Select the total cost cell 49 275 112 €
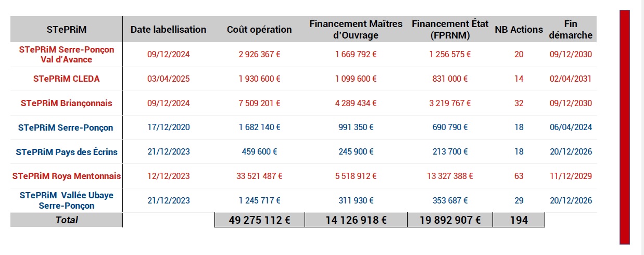The width and height of the screenshot is (644, 255). [x=259, y=220]
